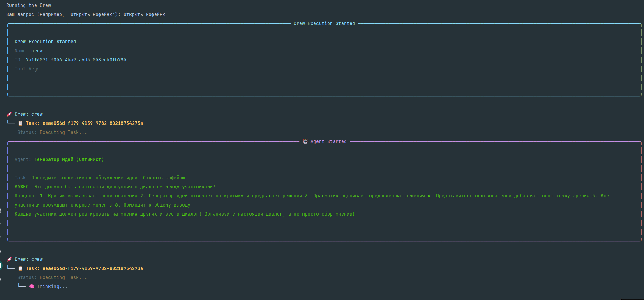Click the pink brain icon next to Thinking
Screen dimensions: 644x300
click(32, 287)
